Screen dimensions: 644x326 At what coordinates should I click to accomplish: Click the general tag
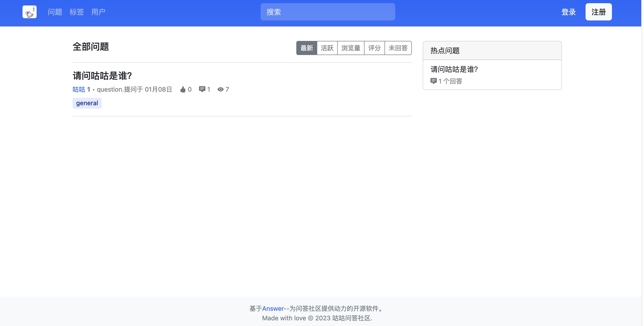pyautogui.click(x=87, y=103)
